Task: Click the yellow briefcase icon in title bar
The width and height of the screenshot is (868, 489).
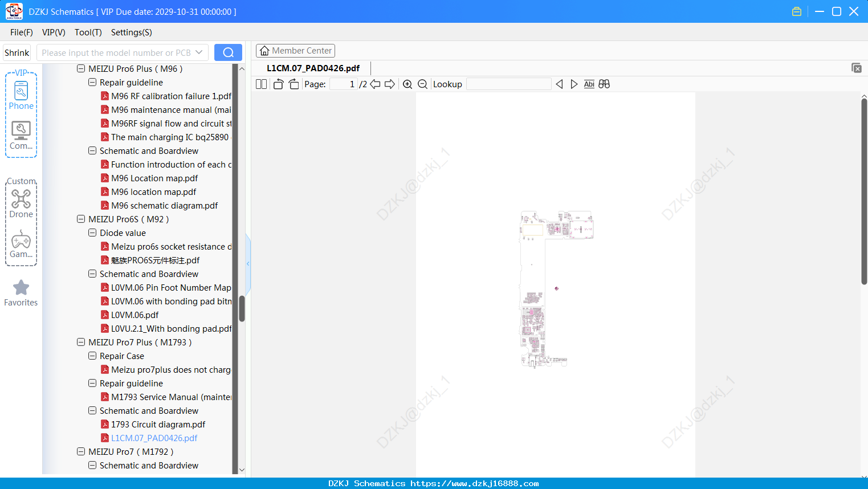Action: 797,11
